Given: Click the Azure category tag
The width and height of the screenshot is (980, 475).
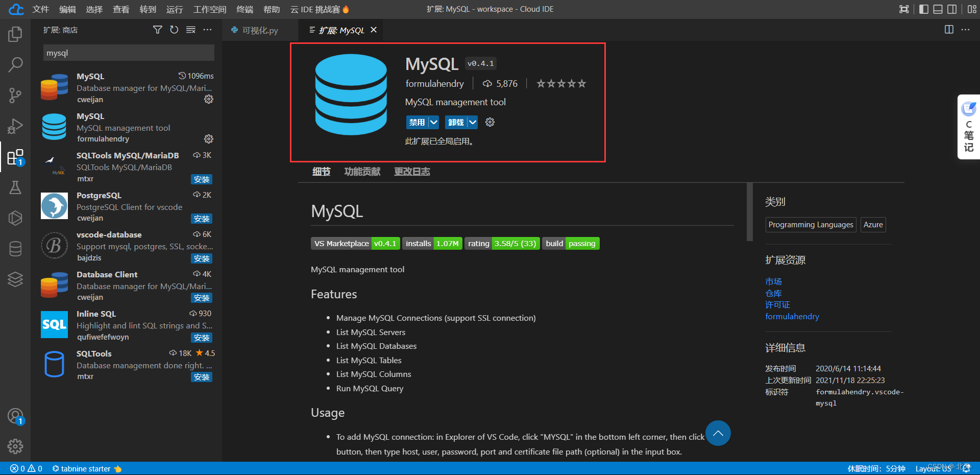Looking at the screenshot, I should (873, 225).
